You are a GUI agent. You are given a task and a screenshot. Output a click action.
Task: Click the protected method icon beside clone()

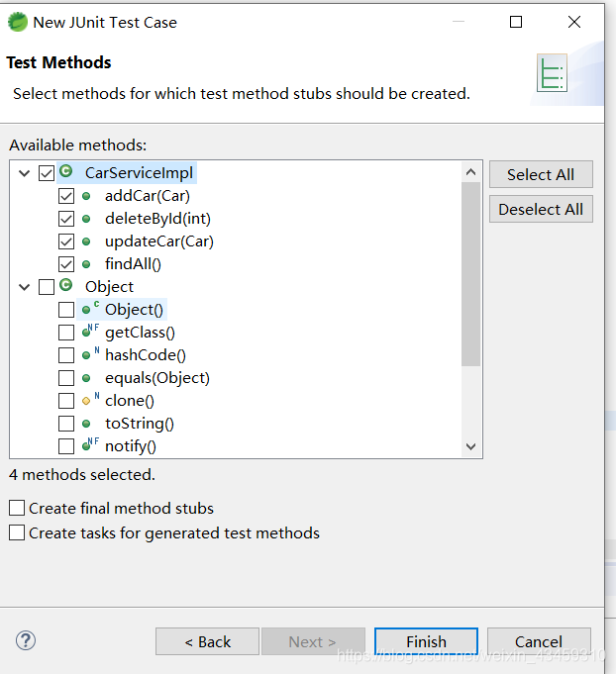90,399
